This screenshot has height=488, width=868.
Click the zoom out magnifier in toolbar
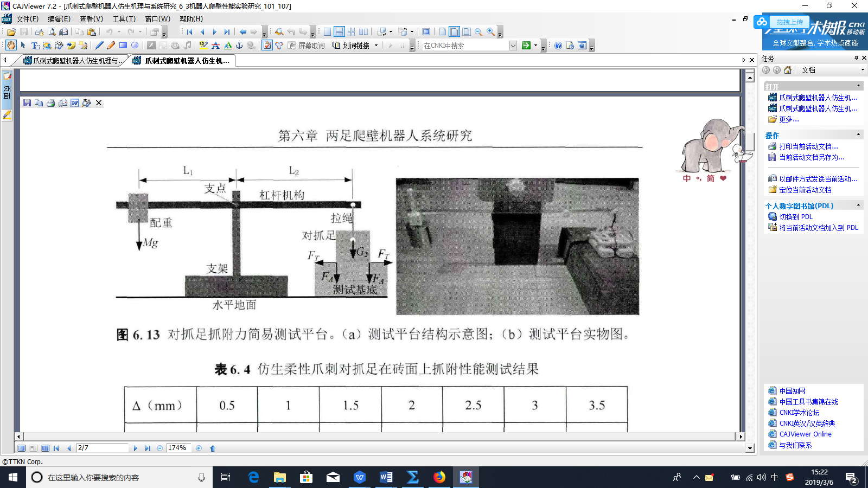click(478, 32)
